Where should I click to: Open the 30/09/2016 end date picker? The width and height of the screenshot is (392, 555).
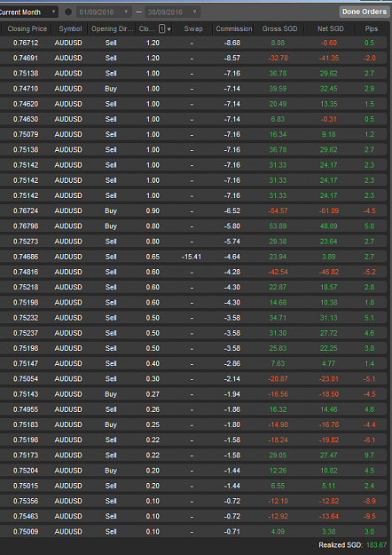click(x=172, y=12)
